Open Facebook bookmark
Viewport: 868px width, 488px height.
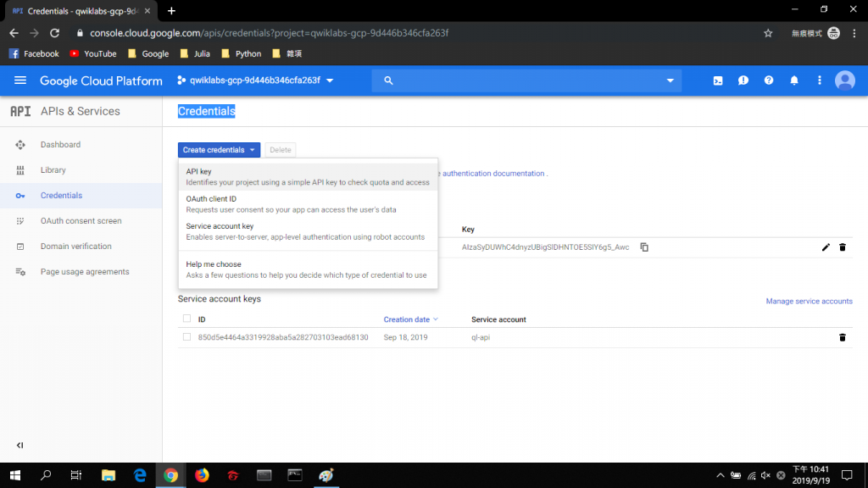pyautogui.click(x=34, y=53)
